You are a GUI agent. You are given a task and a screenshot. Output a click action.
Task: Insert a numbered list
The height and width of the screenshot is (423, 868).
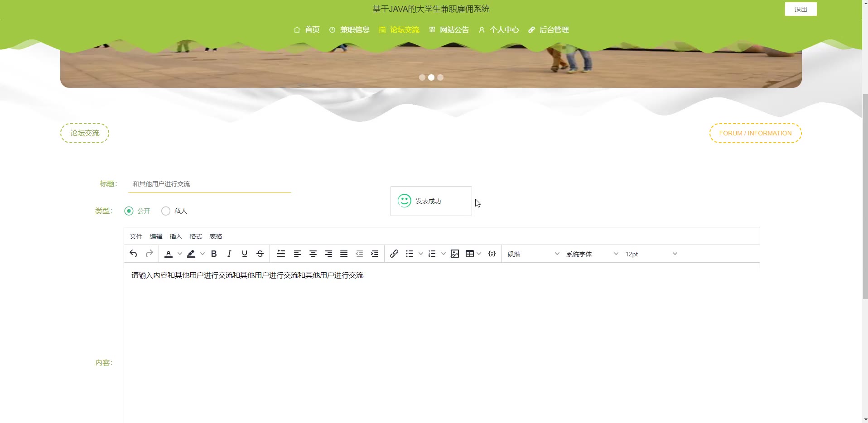432,254
